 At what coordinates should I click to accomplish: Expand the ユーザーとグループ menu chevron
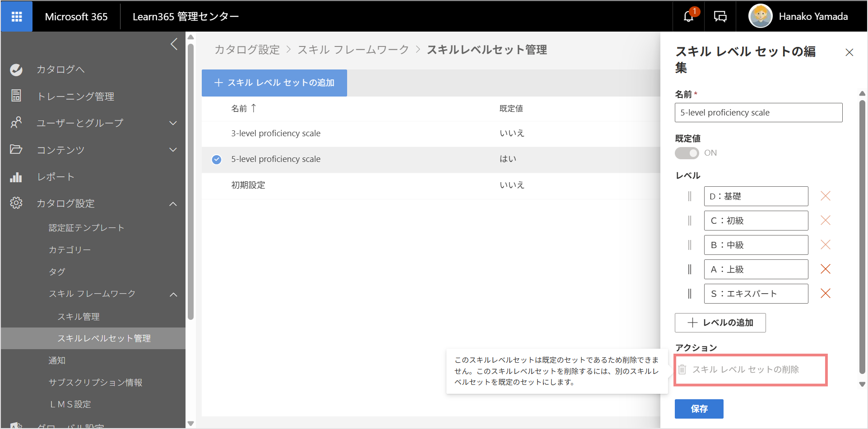click(173, 123)
